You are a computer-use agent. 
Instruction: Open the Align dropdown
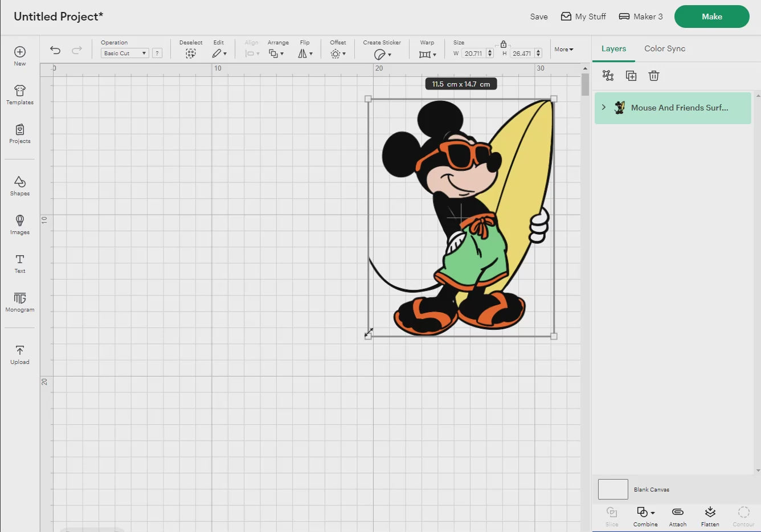click(252, 54)
